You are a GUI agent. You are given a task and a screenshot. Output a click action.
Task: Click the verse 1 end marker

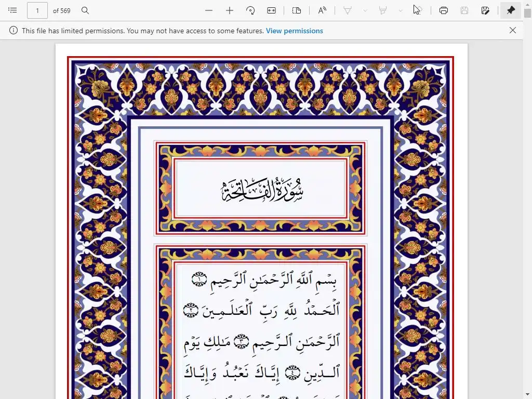click(x=199, y=280)
